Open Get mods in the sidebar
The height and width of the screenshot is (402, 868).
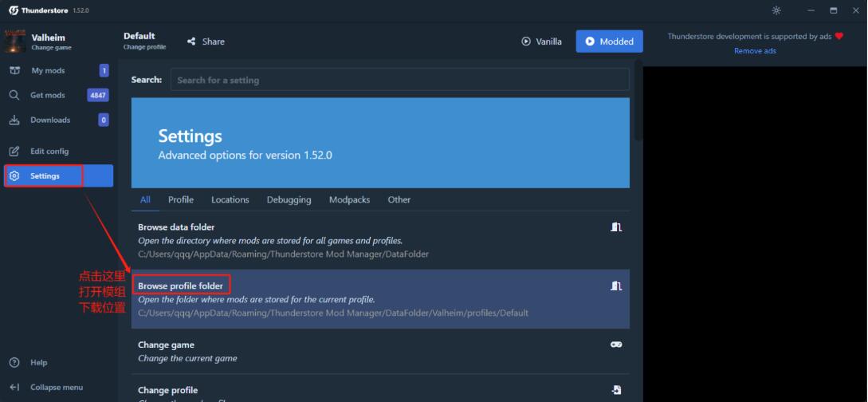(x=59, y=95)
